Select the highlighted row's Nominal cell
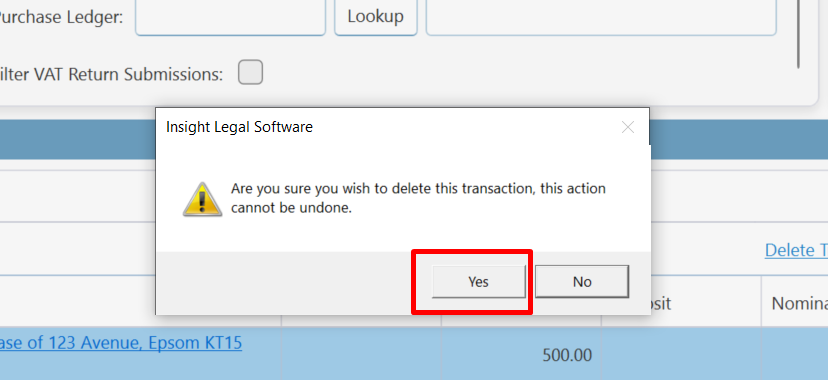Image resolution: width=828 pixels, height=380 pixels. pos(795,354)
